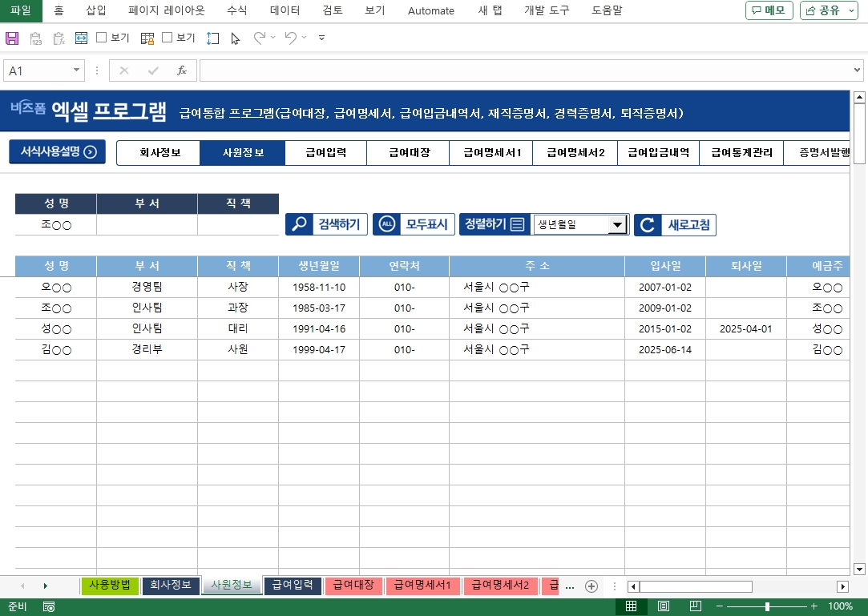
Task: Add a new sheet with plus icon
Action: click(x=591, y=586)
